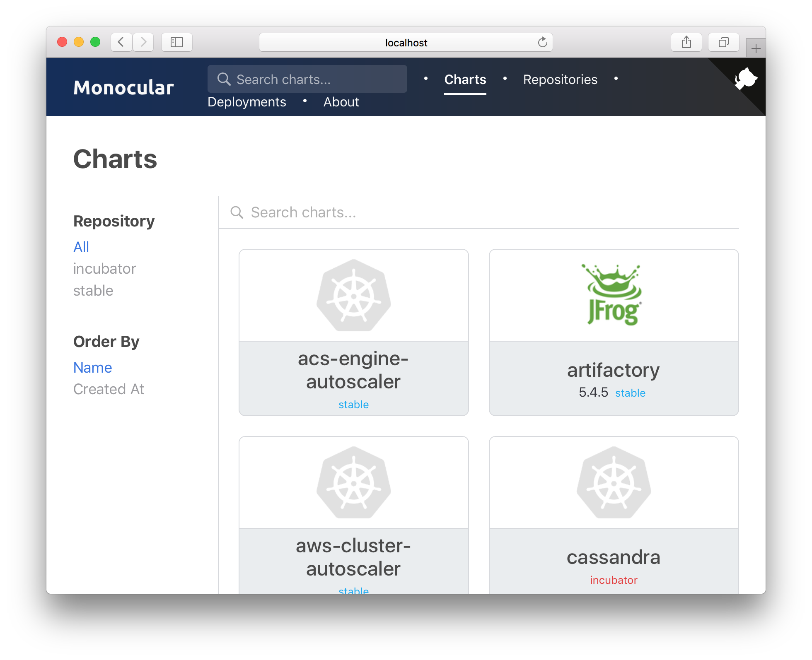Click the magnifier in header search
Screen dimensions: 812x660
point(224,79)
